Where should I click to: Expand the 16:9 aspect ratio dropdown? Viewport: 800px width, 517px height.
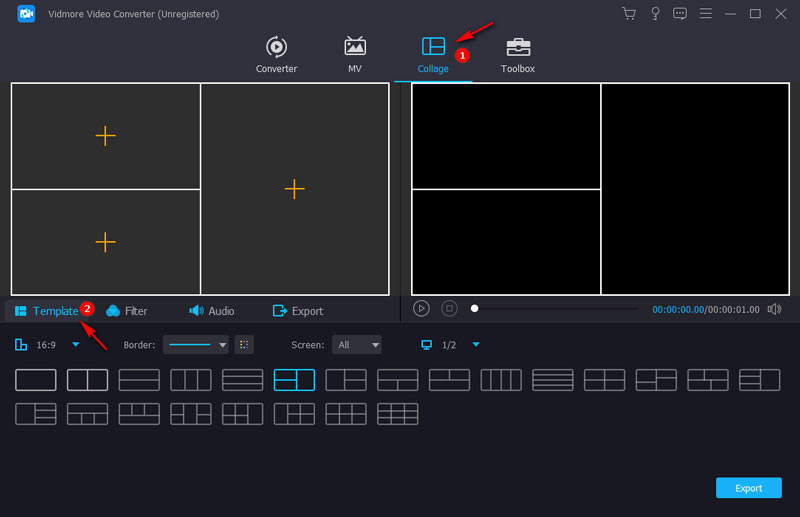coord(76,345)
